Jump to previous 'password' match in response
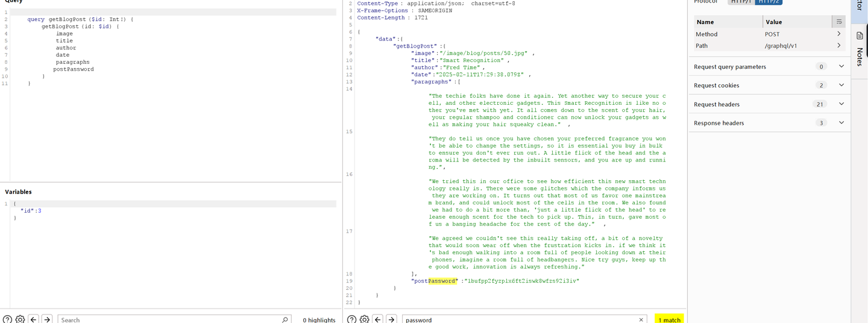The height and width of the screenshot is (323, 868). tap(378, 319)
